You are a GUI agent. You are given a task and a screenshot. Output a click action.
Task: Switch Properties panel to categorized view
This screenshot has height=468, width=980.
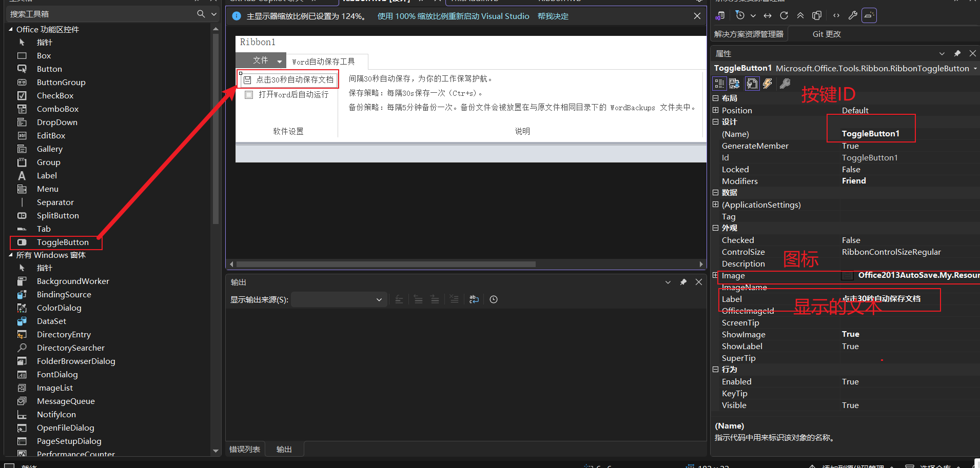click(x=719, y=84)
